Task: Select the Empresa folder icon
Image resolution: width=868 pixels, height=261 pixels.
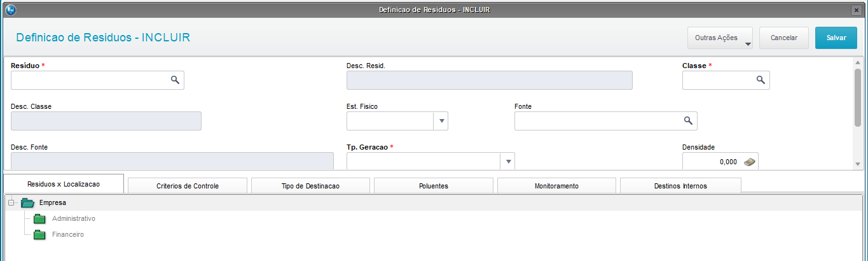Action: tap(27, 203)
